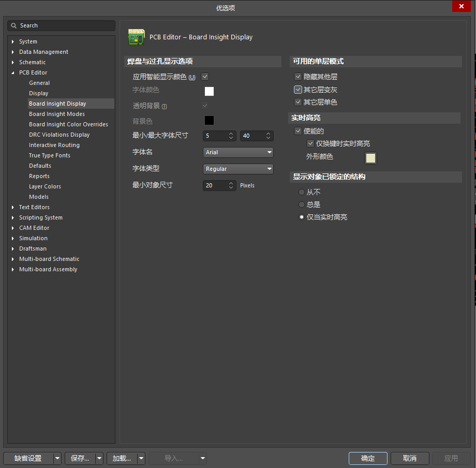Viewport: 476px width, 468px height.
Task: Expand the Scripting System tree node
Action: coord(13,217)
